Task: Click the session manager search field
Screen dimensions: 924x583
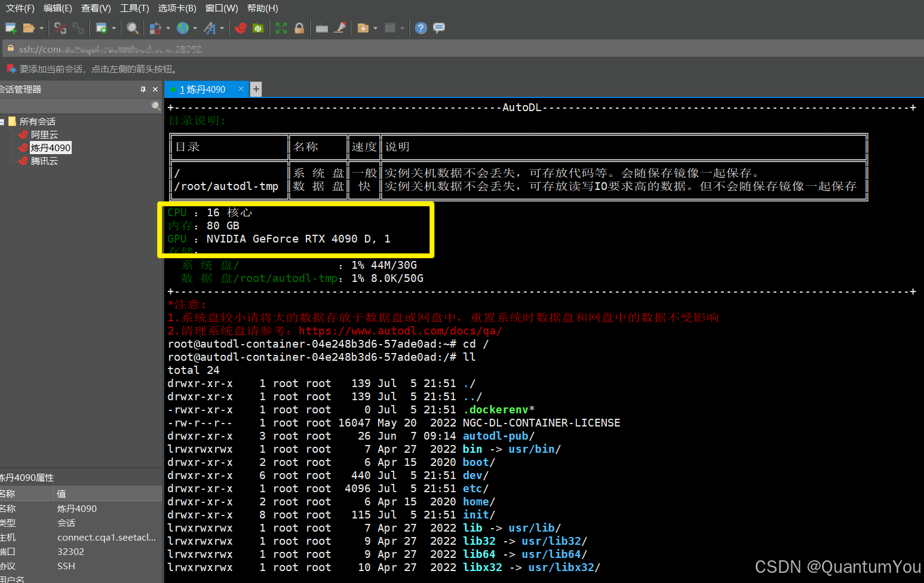Action: pyautogui.click(x=75, y=106)
